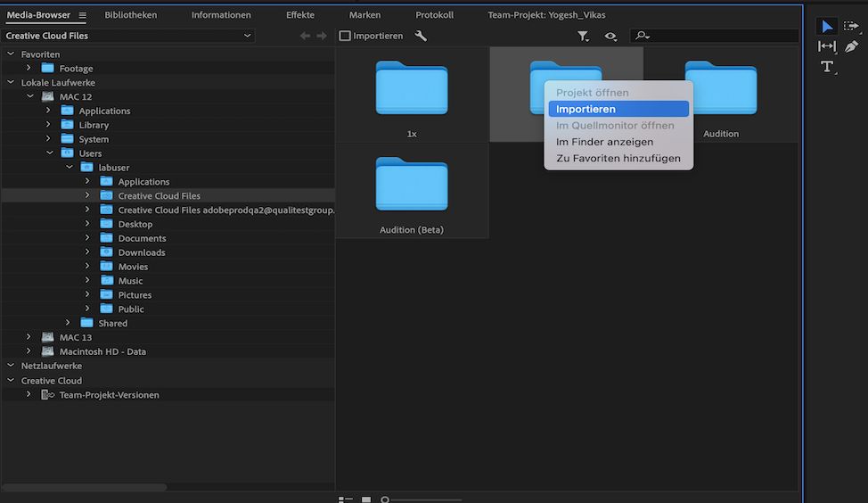Switch to the Effekte tab
The width and height of the screenshot is (868, 503).
(299, 15)
